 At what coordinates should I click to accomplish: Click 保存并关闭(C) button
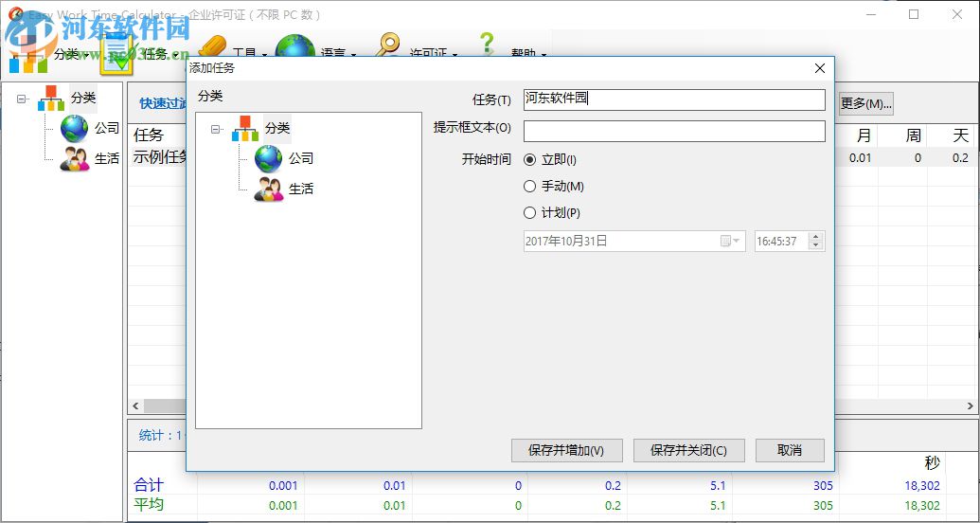pos(689,450)
